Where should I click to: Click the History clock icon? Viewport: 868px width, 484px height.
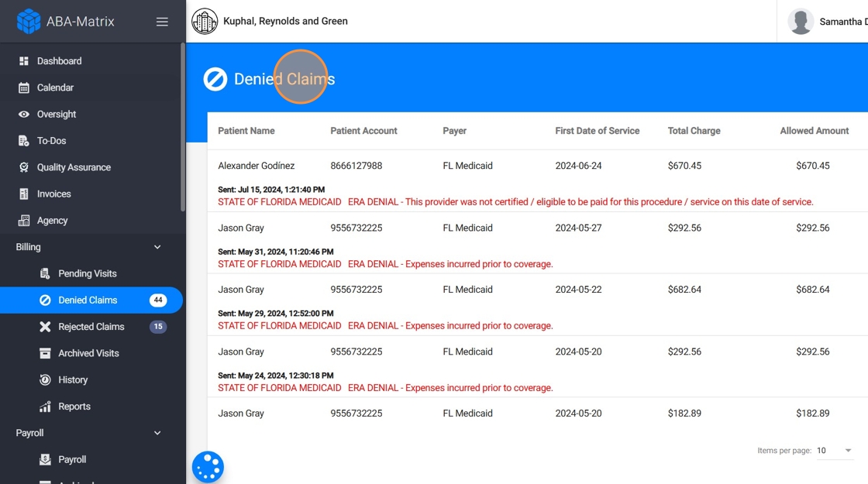pyautogui.click(x=45, y=379)
